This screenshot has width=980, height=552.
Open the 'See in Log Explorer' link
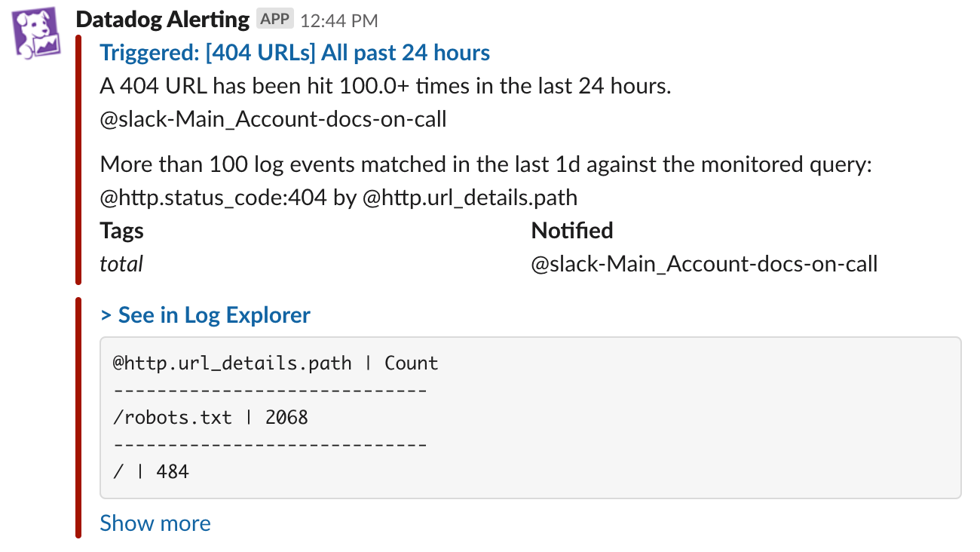[205, 315]
